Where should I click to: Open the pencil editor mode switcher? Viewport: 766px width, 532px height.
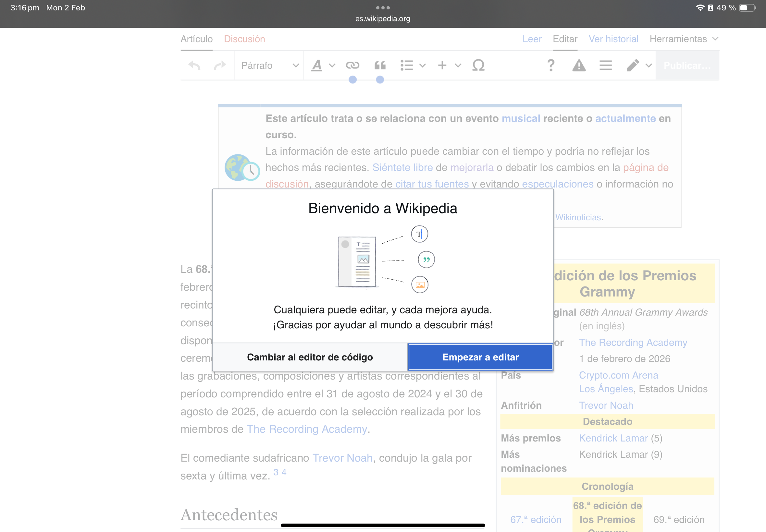[638, 65]
